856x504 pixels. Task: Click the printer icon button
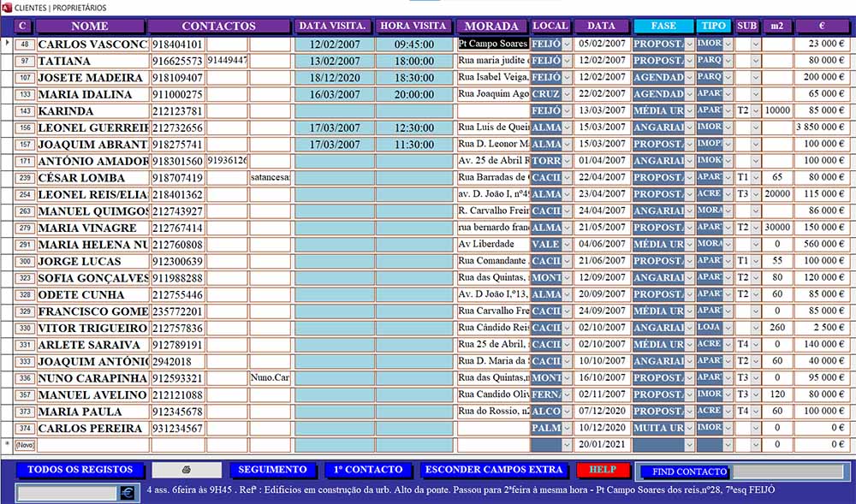[187, 470]
